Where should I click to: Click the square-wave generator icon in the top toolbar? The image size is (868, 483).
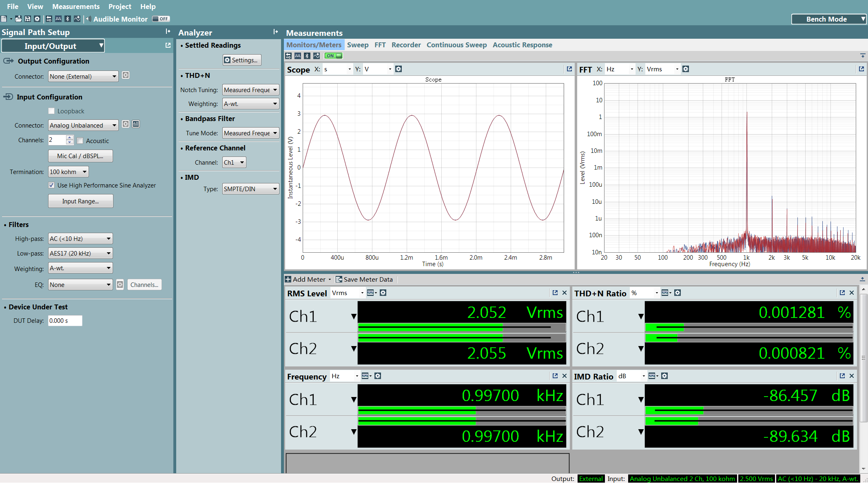tap(58, 19)
